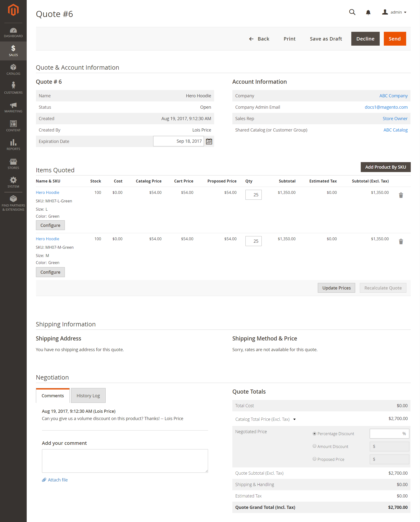Open the Marketing sidebar menu
Image resolution: width=420 pixels, height=522 pixels.
click(x=13, y=107)
